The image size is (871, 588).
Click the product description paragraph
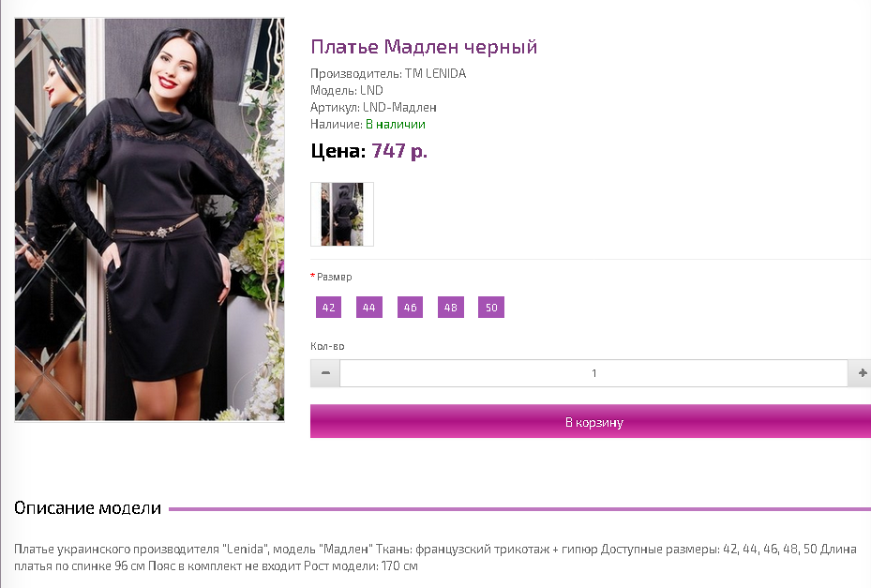click(435, 557)
